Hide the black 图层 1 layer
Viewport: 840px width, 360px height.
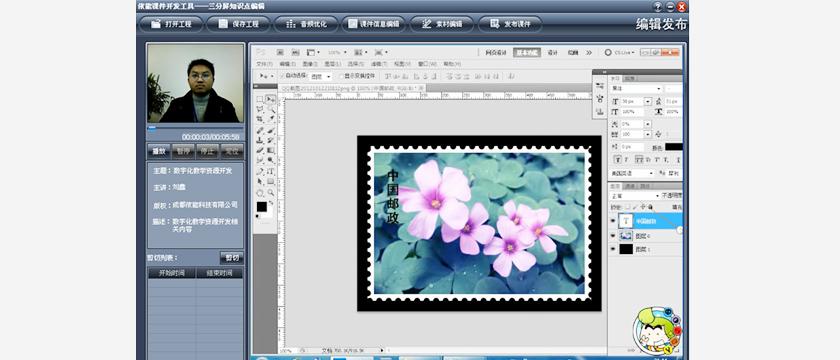(x=613, y=249)
